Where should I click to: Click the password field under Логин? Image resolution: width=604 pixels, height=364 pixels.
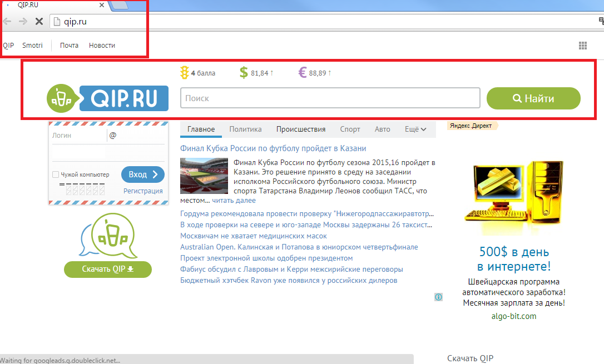(108, 153)
